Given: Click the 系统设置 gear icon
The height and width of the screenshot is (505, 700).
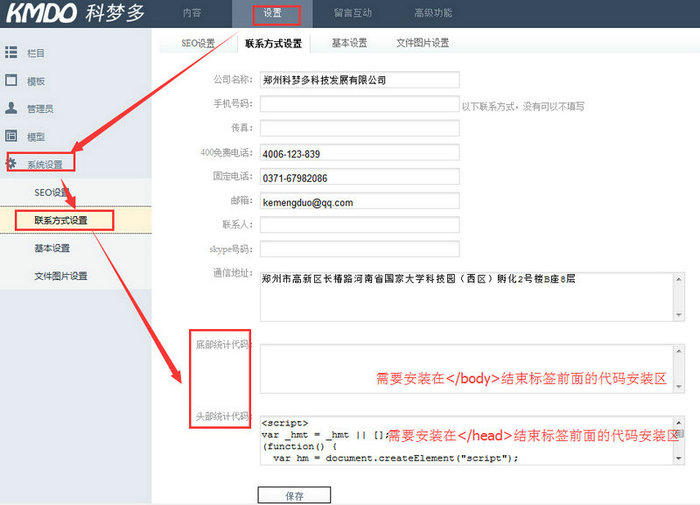Looking at the screenshot, I should point(12,163).
